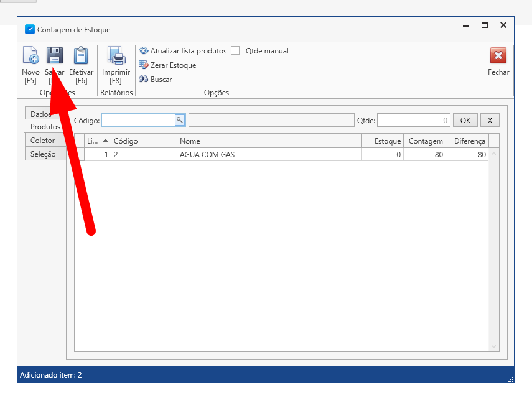Focus the Qtde quantity input field
Viewport: 532px width, 403px height.
(413, 121)
